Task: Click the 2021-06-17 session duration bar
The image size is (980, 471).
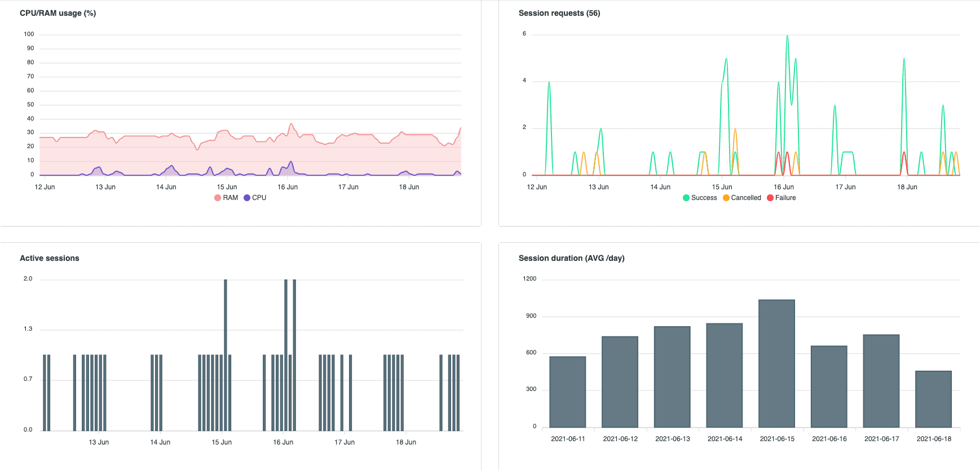Action: click(881, 381)
